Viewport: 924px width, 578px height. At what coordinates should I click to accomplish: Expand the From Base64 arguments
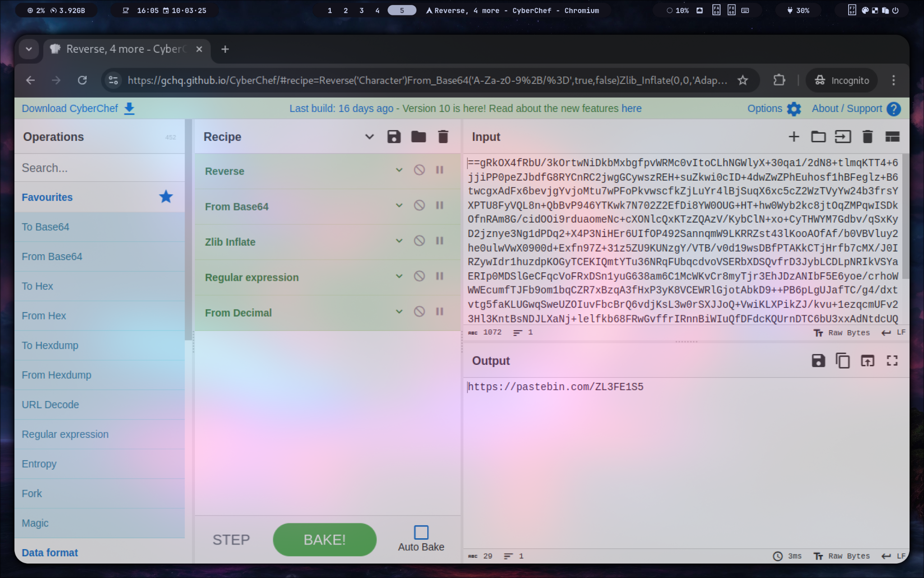tap(399, 205)
